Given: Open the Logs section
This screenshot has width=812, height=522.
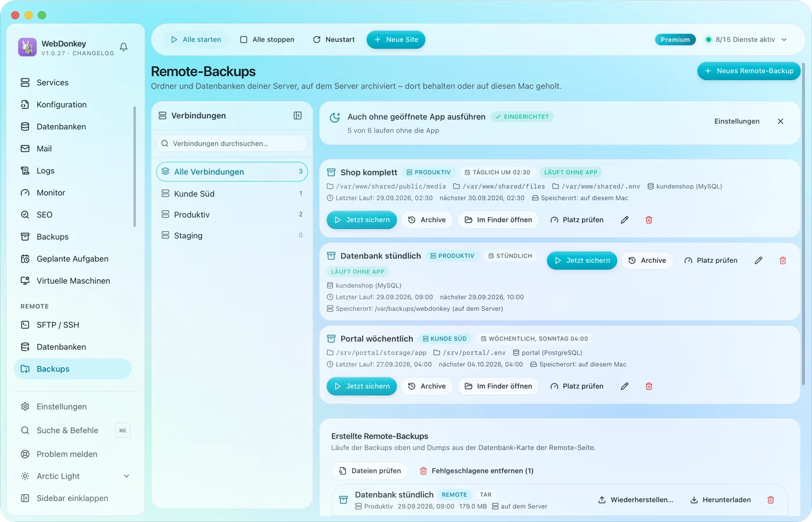Looking at the screenshot, I should (x=72, y=171).
